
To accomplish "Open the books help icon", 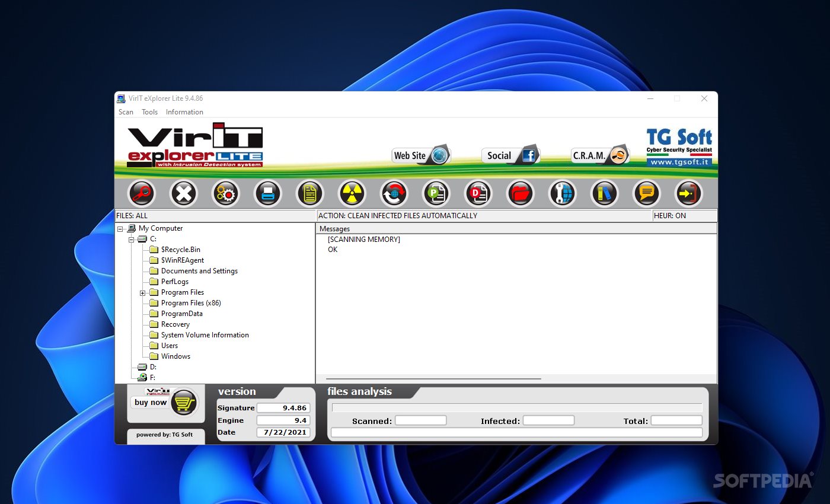I will (605, 193).
